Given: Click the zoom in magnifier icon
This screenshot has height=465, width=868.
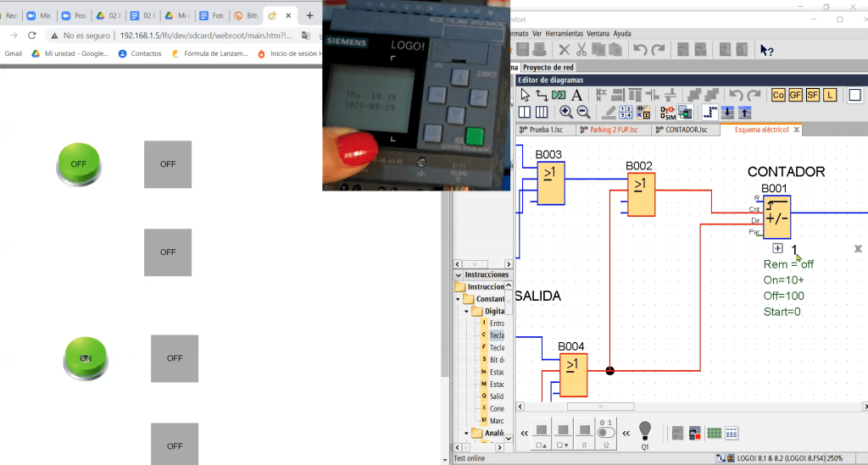Looking at the screenshot, I should 565,112.
